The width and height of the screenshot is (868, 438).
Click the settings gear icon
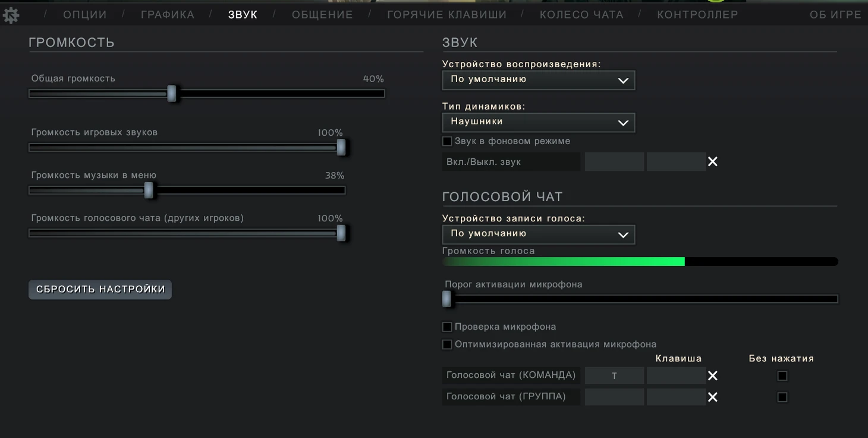pyautogui.click(x=11, y=15)
